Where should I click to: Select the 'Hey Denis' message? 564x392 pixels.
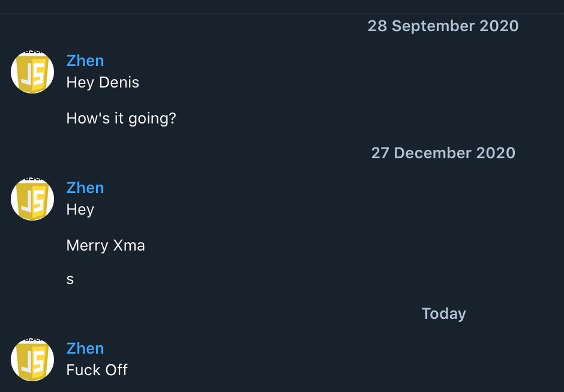point(103,83)
